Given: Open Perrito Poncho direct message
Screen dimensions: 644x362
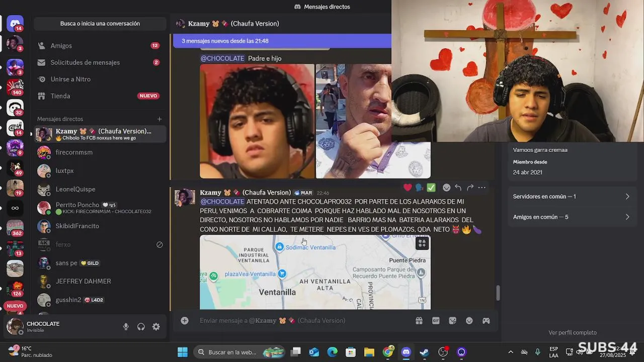Looking at the screenshot, I should point(100,208).
